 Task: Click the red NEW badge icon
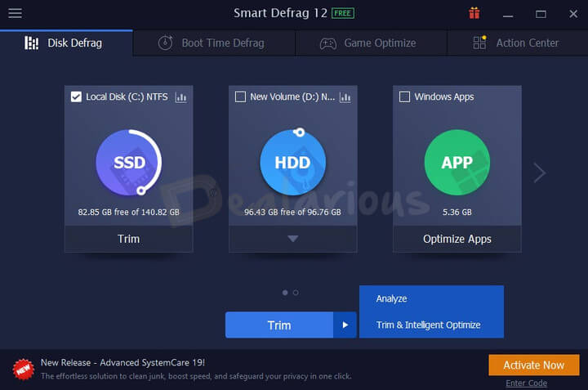tap(23, 370)
